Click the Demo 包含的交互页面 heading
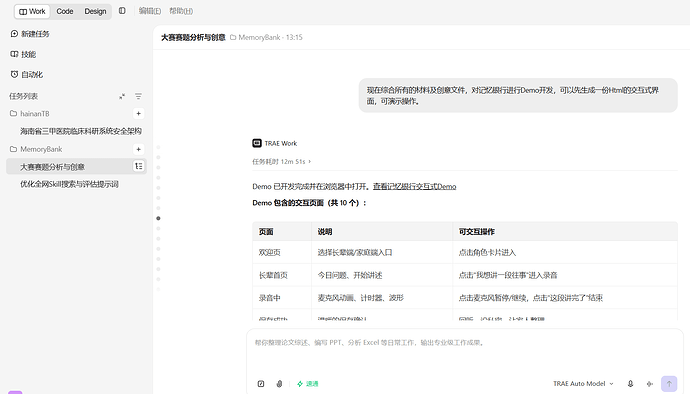 [310, 203]
